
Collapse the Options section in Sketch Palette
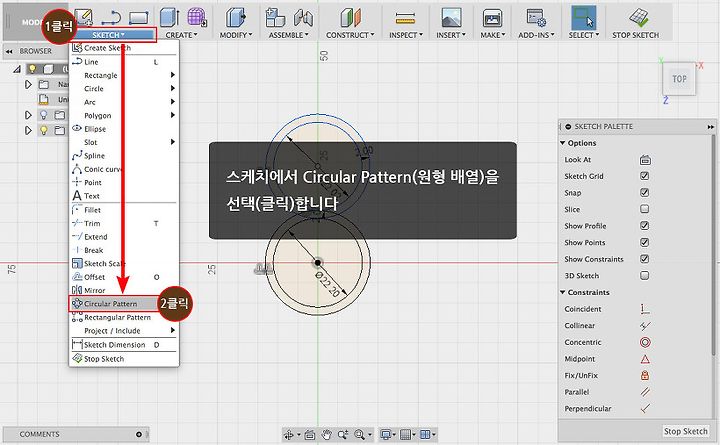tap(562, 143)
